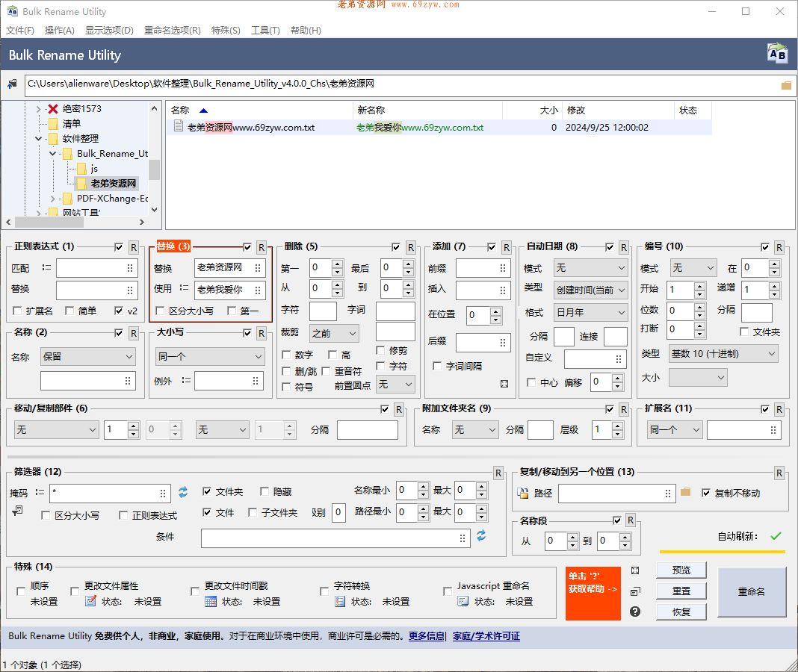Viewport: 798px width, 672px height.
Task: Click the browse folder icon at the path bar's end
Action: click(x=786, y=85)
